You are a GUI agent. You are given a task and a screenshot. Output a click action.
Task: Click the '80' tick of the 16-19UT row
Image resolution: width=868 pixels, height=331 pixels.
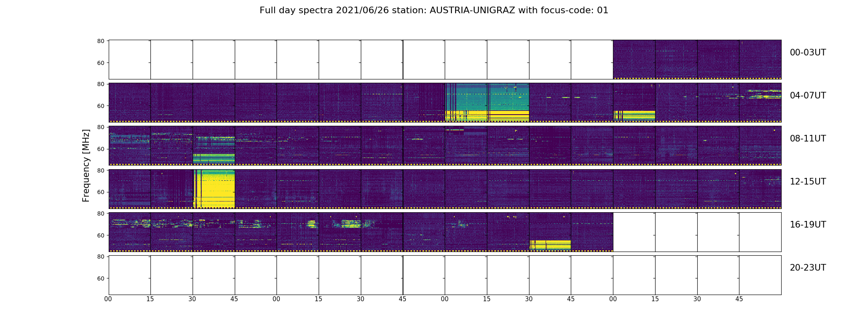click(x=100, y=213)
